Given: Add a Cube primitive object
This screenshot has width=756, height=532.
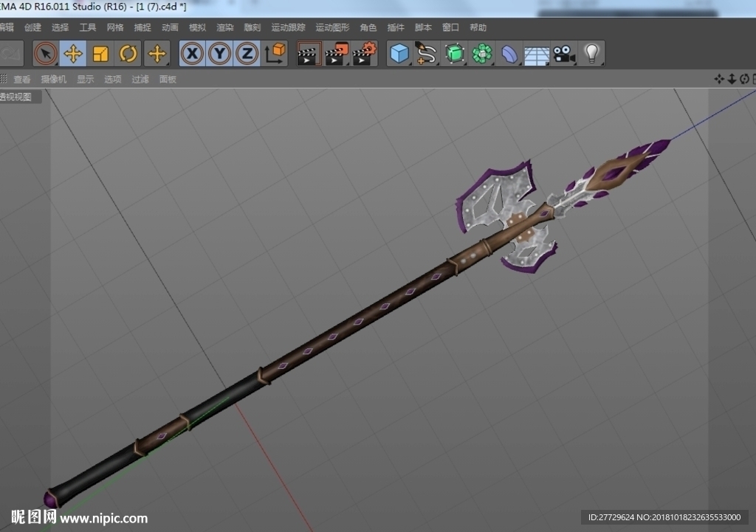Looking at the screenshot, I should click(x=399, y=53).
